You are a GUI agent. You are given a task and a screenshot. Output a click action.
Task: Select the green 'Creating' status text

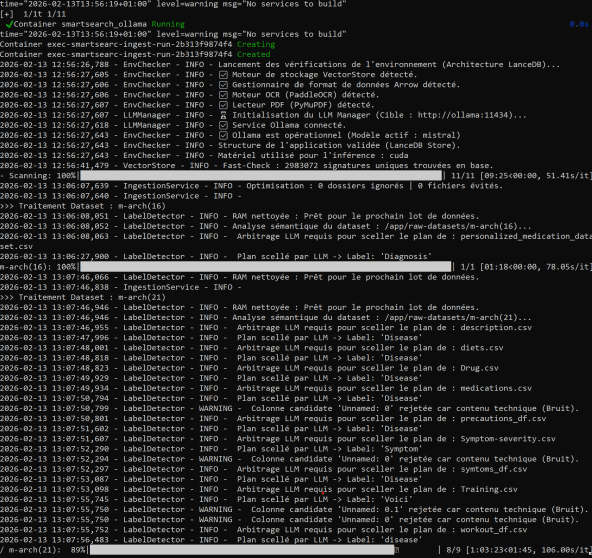(256, 44)
